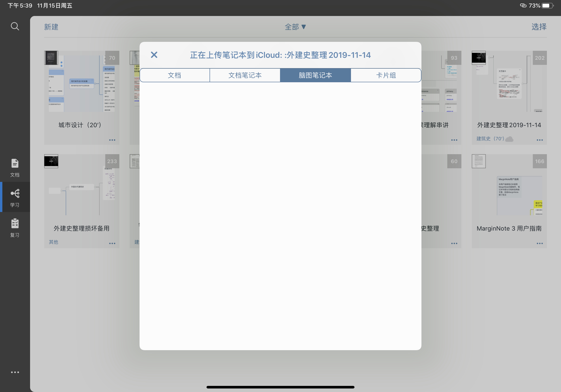Tap the 新建 button
The height and width of the screenshot is (392, 561).
tap(51, 27)
